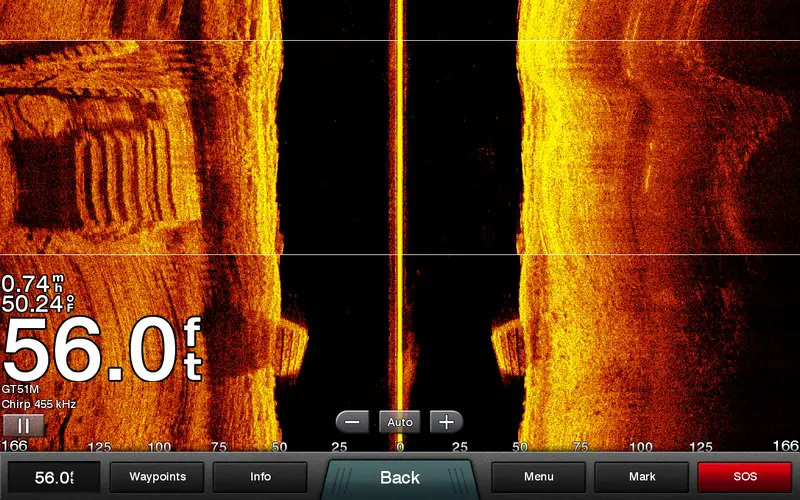Zoom out with the minus button
The width and height of the screenshot is (800, 500).
[352, 422]
